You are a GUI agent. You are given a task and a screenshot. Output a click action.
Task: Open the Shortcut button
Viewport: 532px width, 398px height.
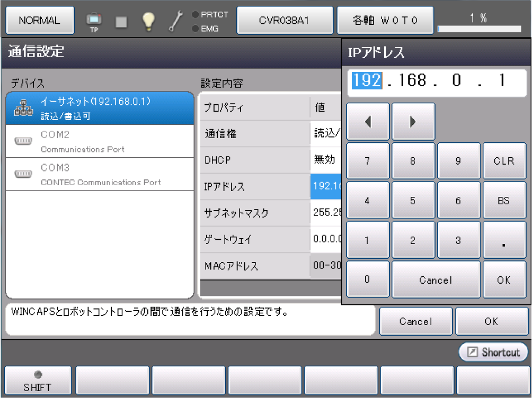pos(493,352)
